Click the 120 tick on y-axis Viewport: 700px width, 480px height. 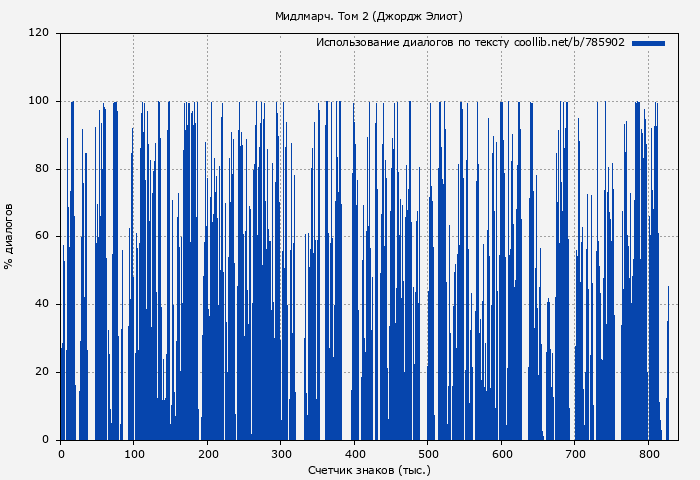[x=39, y=33]
